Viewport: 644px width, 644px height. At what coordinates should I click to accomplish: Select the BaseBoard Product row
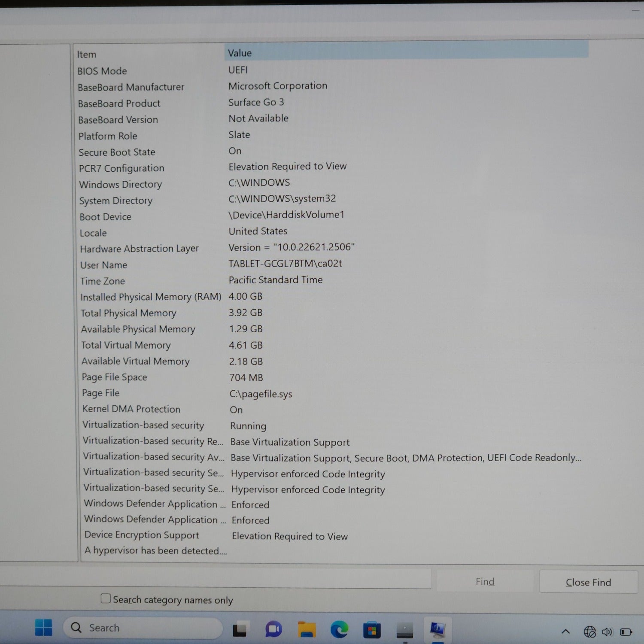tap(119, 103)
